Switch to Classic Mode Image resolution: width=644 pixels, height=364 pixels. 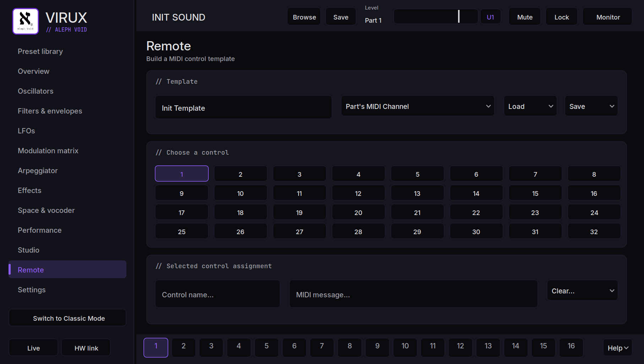[x=67, y=318]
